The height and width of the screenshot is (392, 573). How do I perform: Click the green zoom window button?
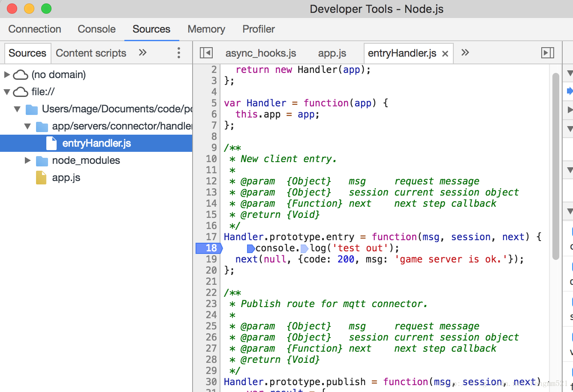click(x=46, y=9)
